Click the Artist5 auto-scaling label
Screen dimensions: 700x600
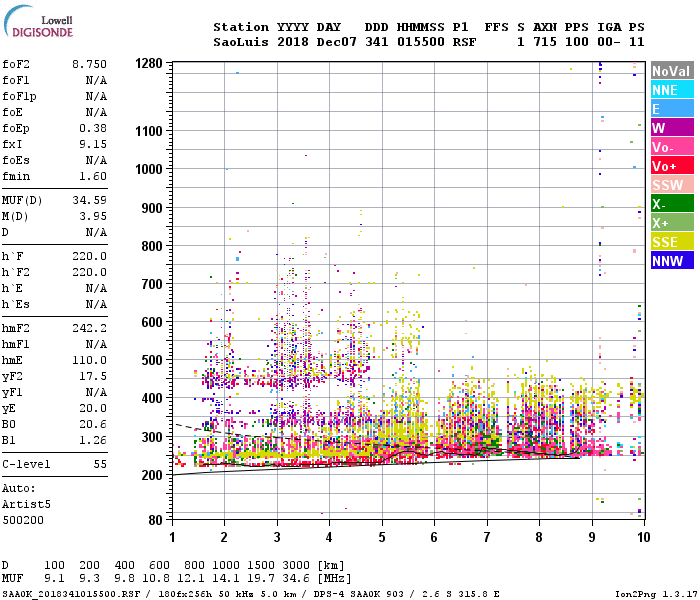26,504
